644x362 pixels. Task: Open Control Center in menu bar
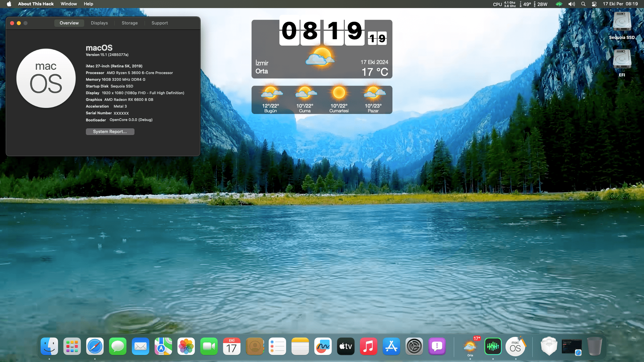click(594, 4)
